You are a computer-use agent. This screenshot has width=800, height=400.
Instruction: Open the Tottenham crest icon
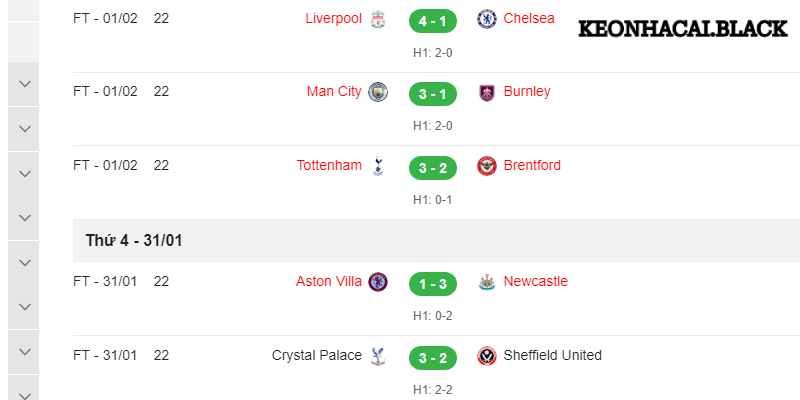tap(377, 166)
